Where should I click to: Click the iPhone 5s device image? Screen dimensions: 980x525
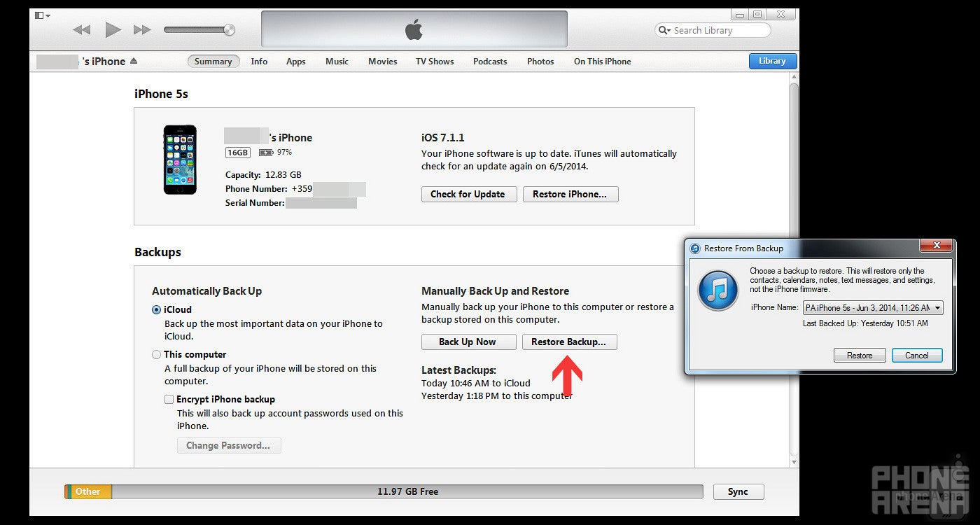[180, 160]
